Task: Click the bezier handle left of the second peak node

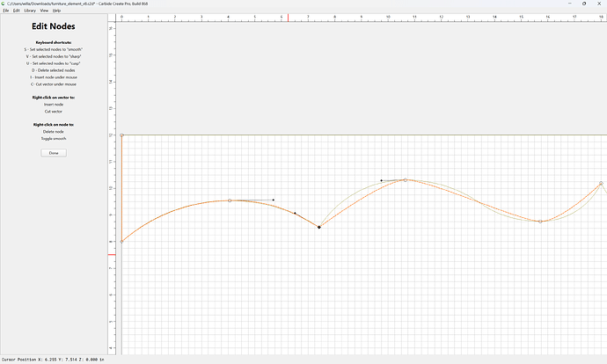Action: (x=381, y=180)
